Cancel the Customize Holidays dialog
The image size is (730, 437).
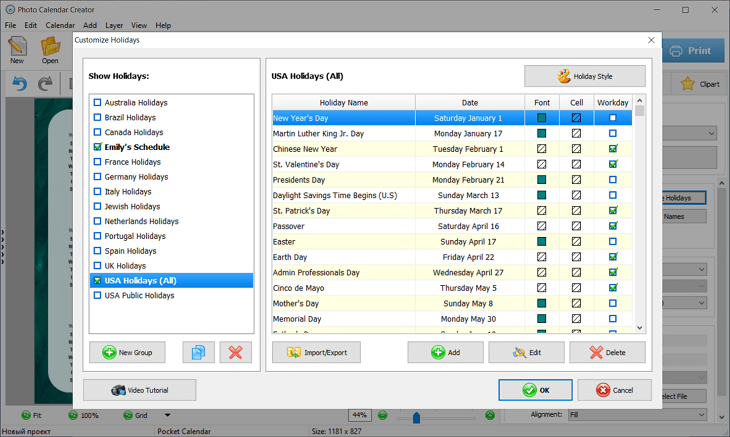[615, 390]
